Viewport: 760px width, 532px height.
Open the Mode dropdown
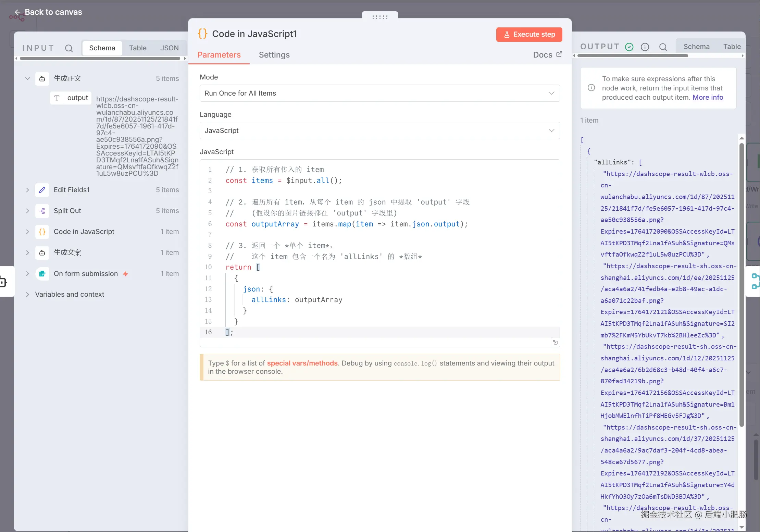coord(379,93)
